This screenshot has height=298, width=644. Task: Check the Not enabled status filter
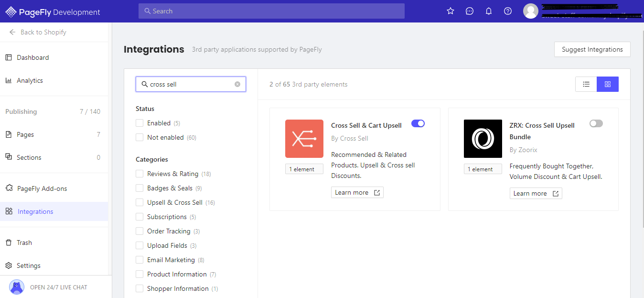140,137
